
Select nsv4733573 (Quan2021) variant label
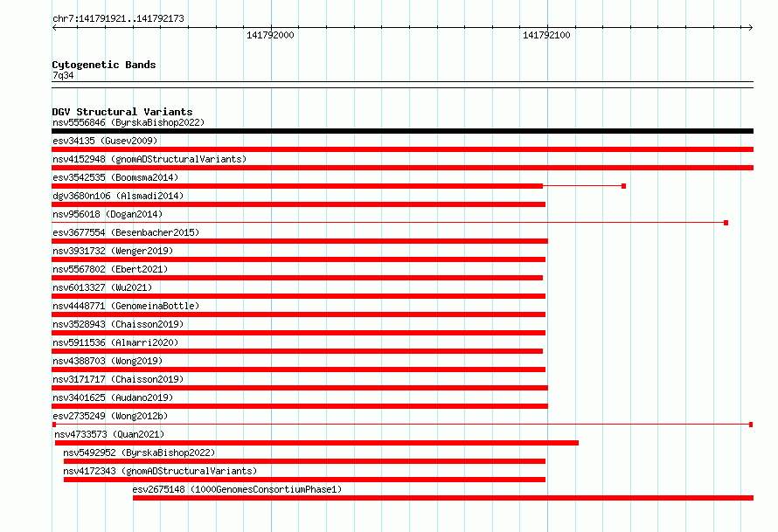[109, 434]
